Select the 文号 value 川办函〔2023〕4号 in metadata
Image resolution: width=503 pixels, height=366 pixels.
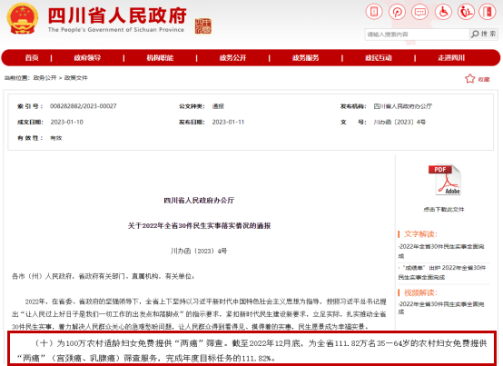click(x=400, y=122)
